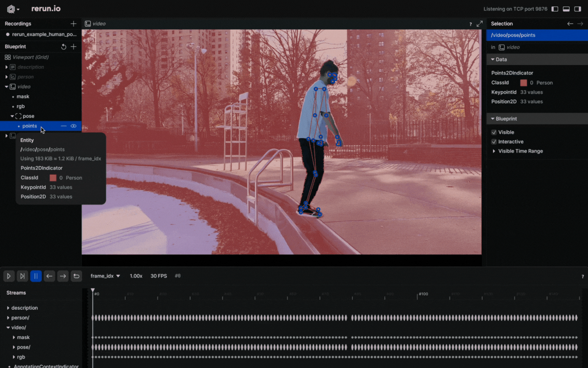Click the rerun.io title text
The width and height of the screenshot is (588, 368).
click(x=46, y=9)
